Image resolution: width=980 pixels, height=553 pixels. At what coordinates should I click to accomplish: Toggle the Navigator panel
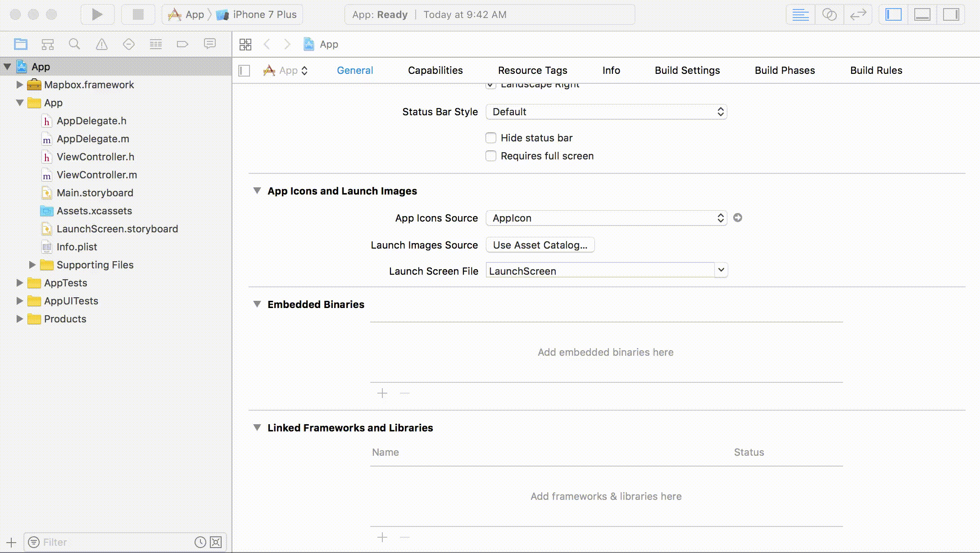pyautogui.click(x=894, y=14)
